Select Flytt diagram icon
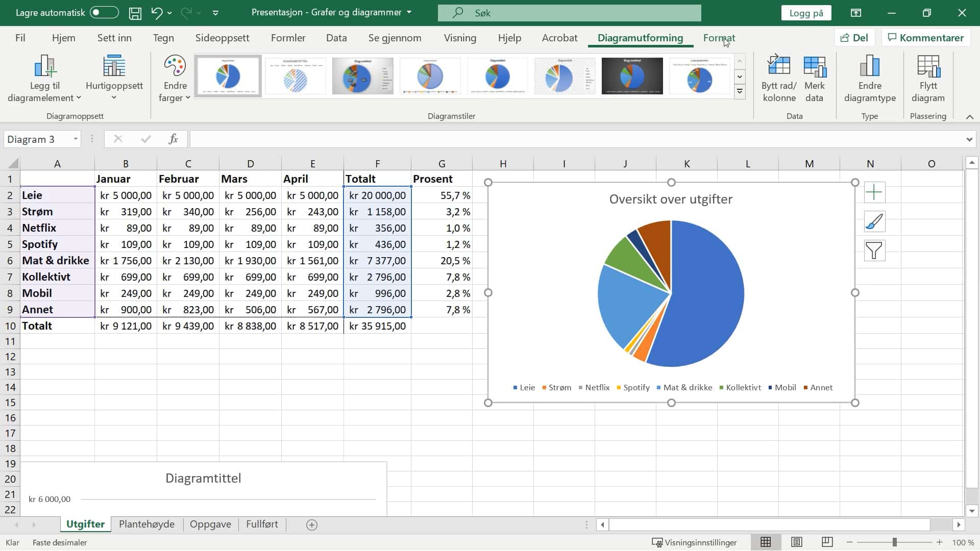 [928, 66]
